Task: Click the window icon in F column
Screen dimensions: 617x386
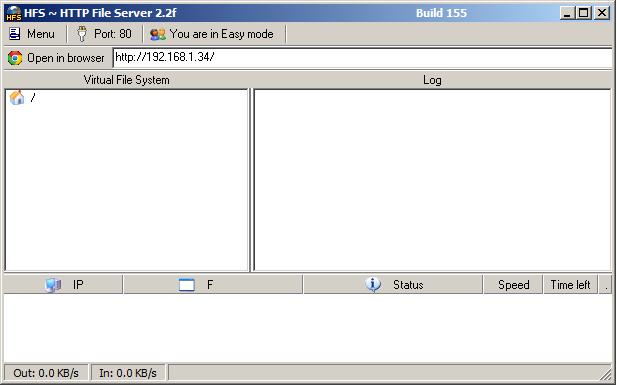Action: (x=187, y=285)
